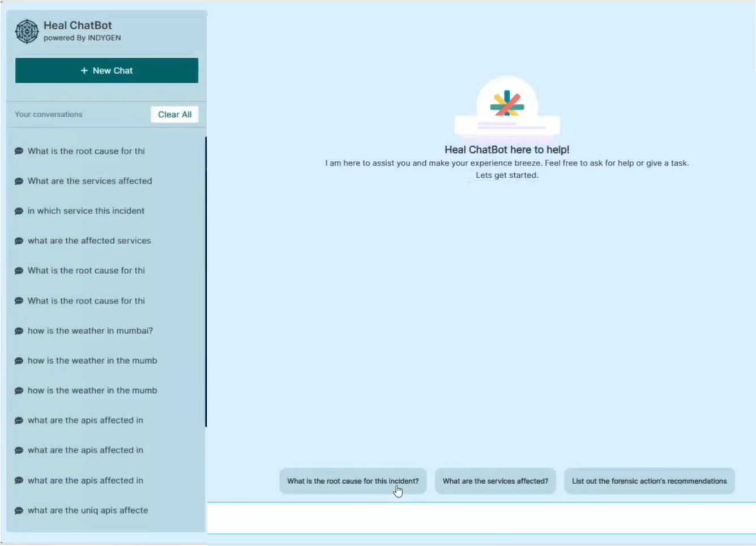Open the topmost 'What is the root cause' conversation

click(x=86, y=151)
